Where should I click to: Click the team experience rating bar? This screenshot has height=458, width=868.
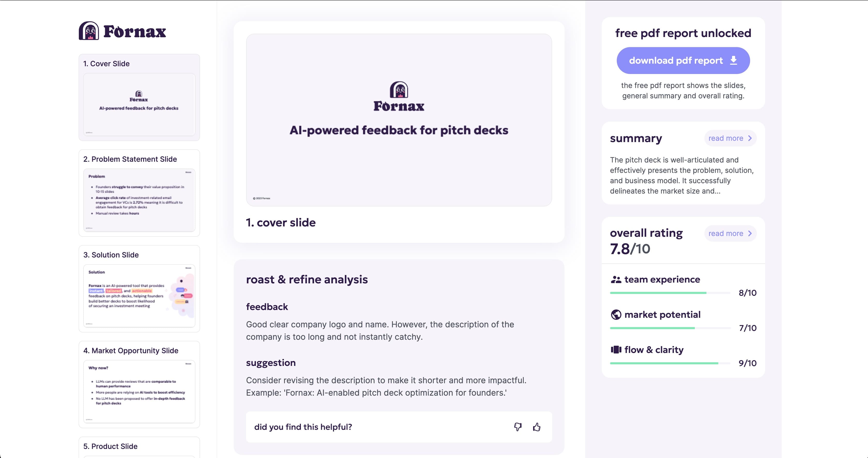670,293
